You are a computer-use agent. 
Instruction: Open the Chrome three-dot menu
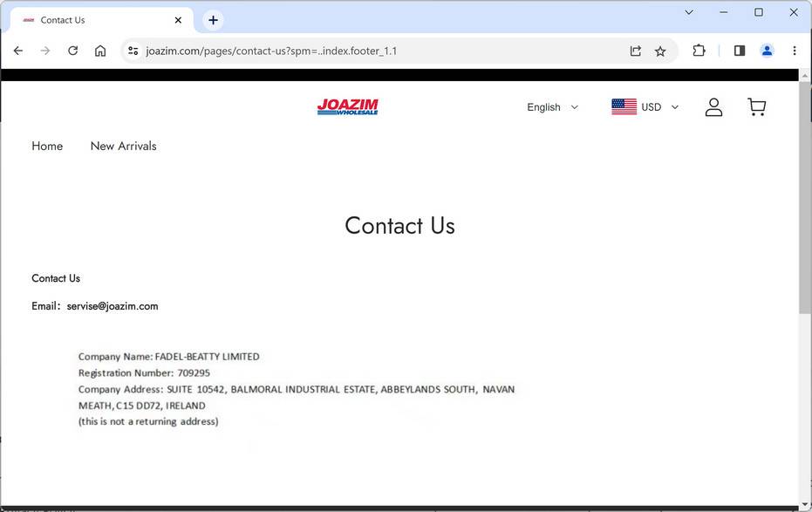(795, 51)
